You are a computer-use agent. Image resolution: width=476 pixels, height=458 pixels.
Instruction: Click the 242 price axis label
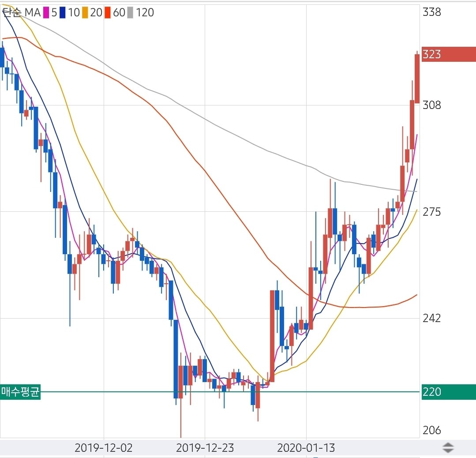(x=431, y=318)
